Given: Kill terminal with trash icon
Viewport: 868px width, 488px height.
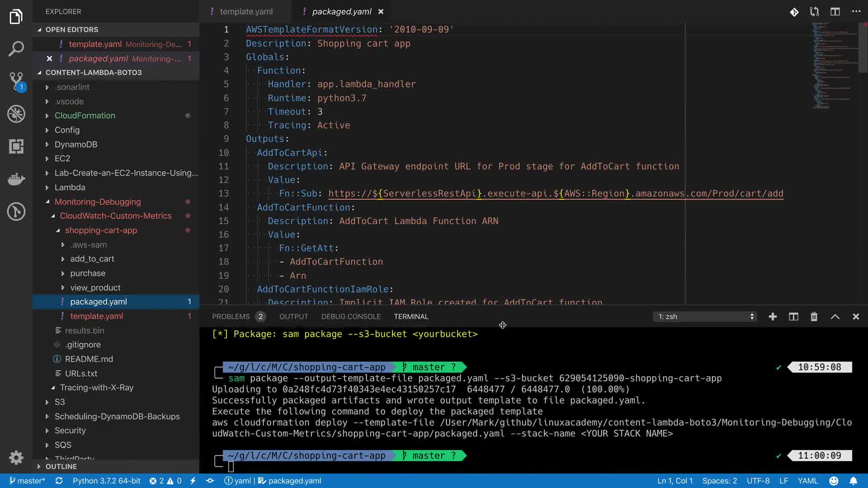Looking at the screenshot, I should pos(814,317).
